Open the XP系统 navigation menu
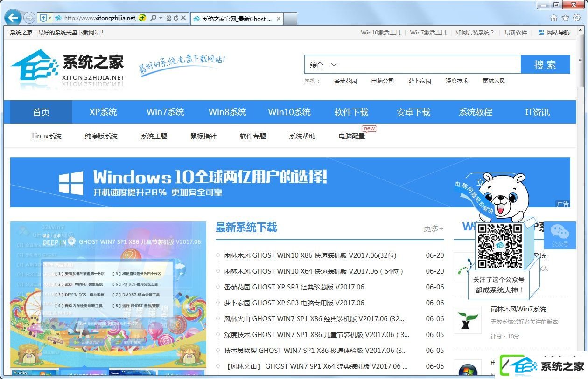This screenshot has width=588, height=379. (103, 112)
